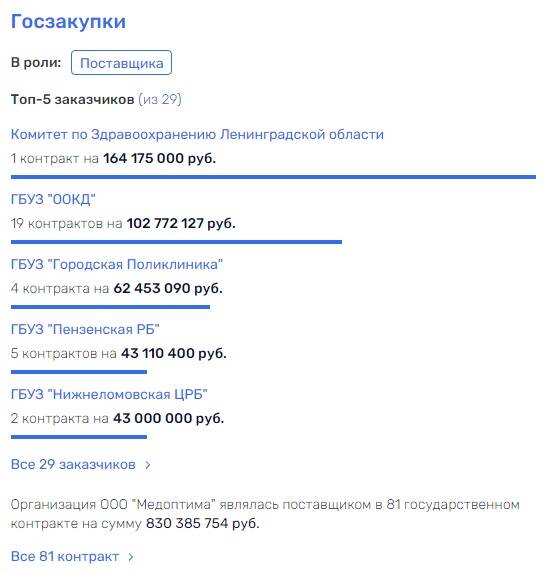Open ГБУЗ "Пензенская РБ" link
The image size is (549, 573).
coord(85,329)
